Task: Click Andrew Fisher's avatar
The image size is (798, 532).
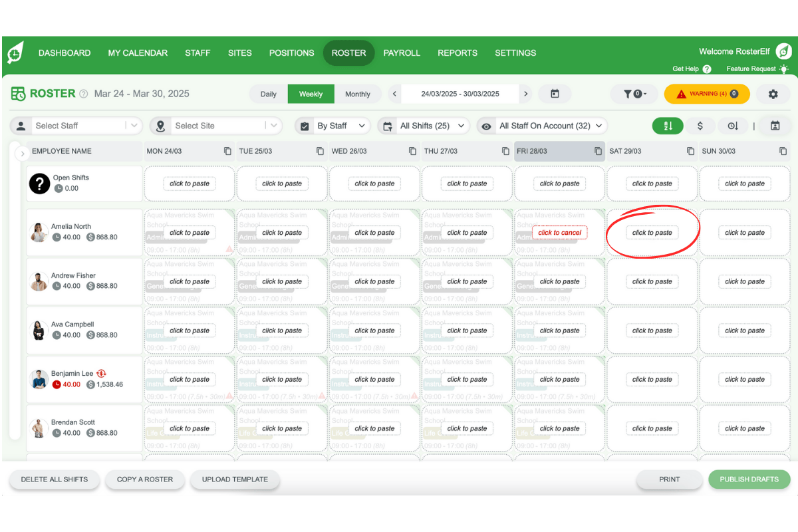Action: coord(39,281)
